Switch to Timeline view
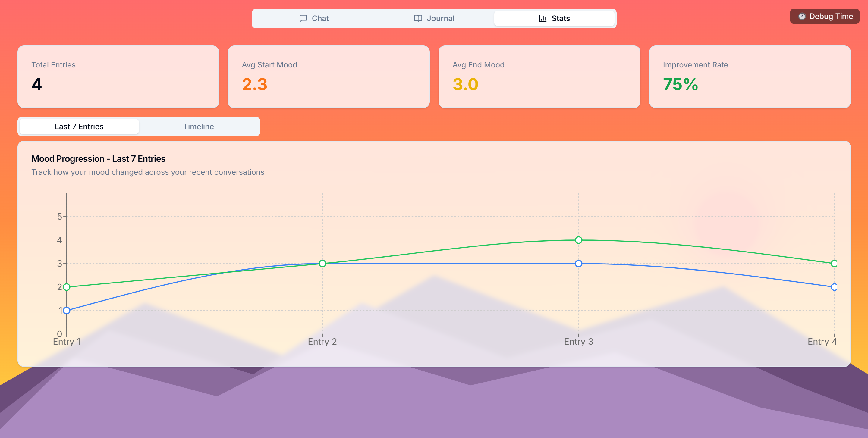The height and width of the screenshot is (438, 868). pos(199,127)
